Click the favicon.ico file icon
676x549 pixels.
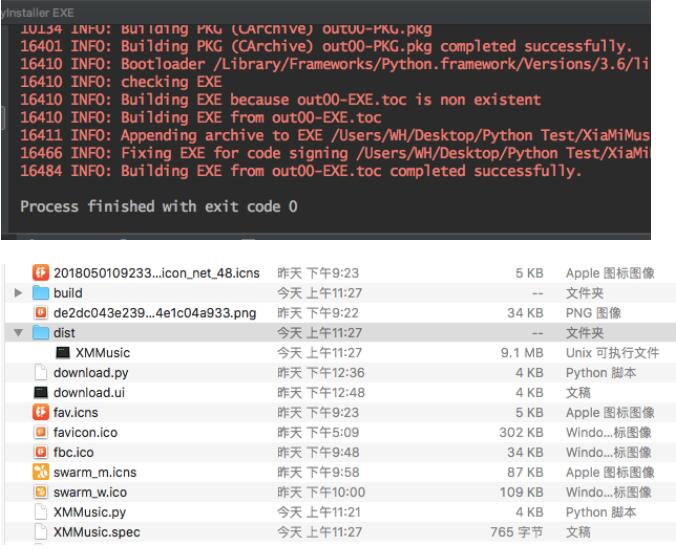pyautogui.click(x=41, y=432)
